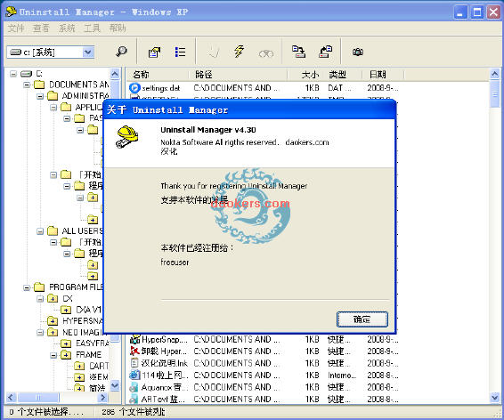Open the 帮助 menu
504x420 pixels.
click(118, 28)
